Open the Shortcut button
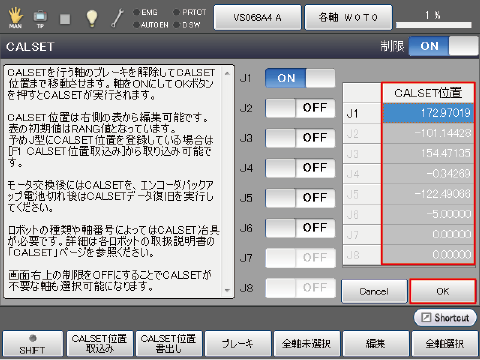 tap(445, 318)
